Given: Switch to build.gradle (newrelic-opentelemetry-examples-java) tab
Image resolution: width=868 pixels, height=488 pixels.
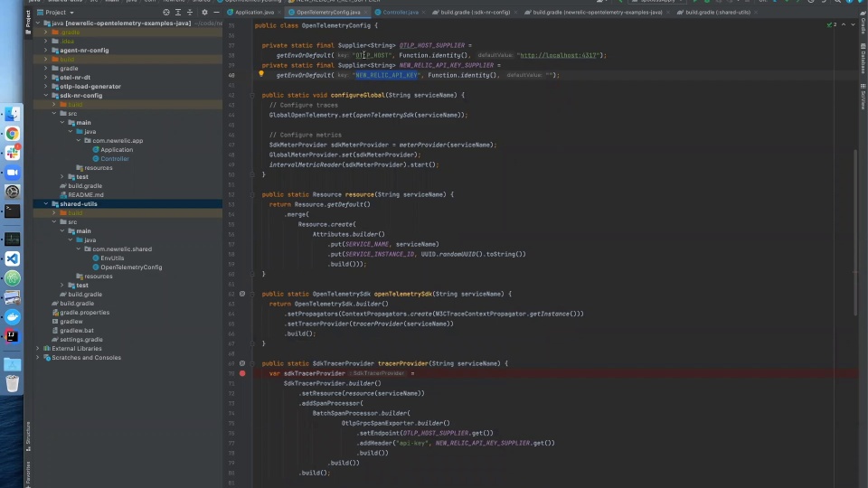Looking at the screenshot, I should tap(597, 12).
